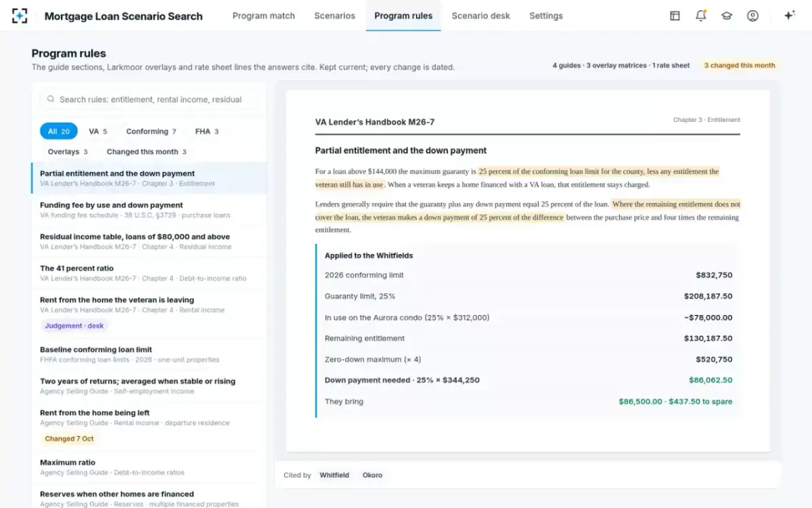Open Funding fee by use and down payment
Image resolution: width=812 pixels, height=508 pixels.
(x=149, y=210)
